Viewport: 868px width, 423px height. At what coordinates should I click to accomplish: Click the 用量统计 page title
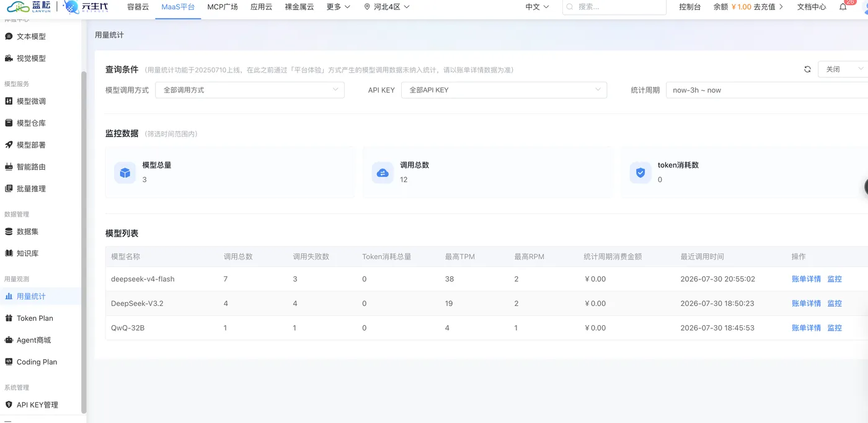tap(109, 35)
